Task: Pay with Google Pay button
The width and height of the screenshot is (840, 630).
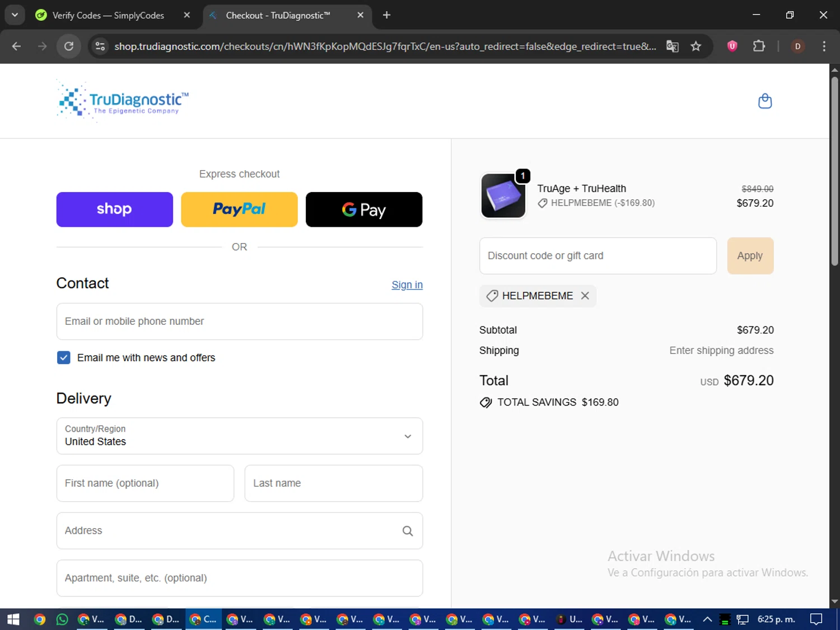Action: pyautogui.click(x=364, y=209)
